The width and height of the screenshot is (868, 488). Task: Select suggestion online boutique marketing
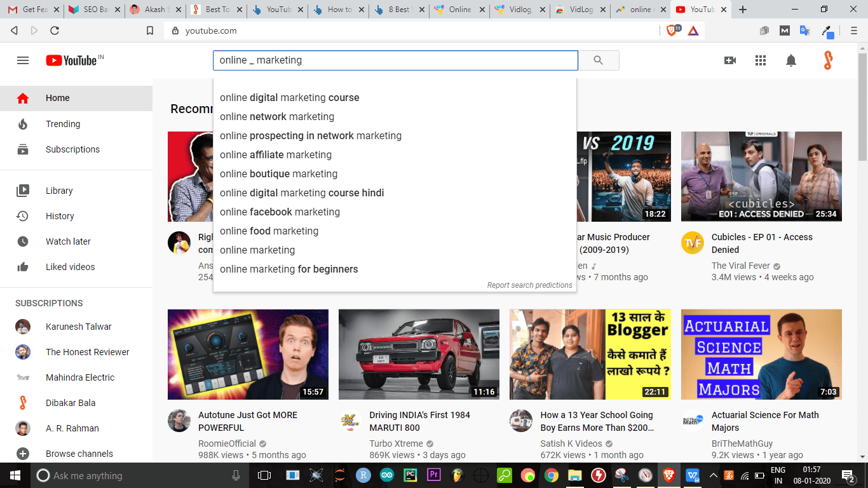click(395, 174)
